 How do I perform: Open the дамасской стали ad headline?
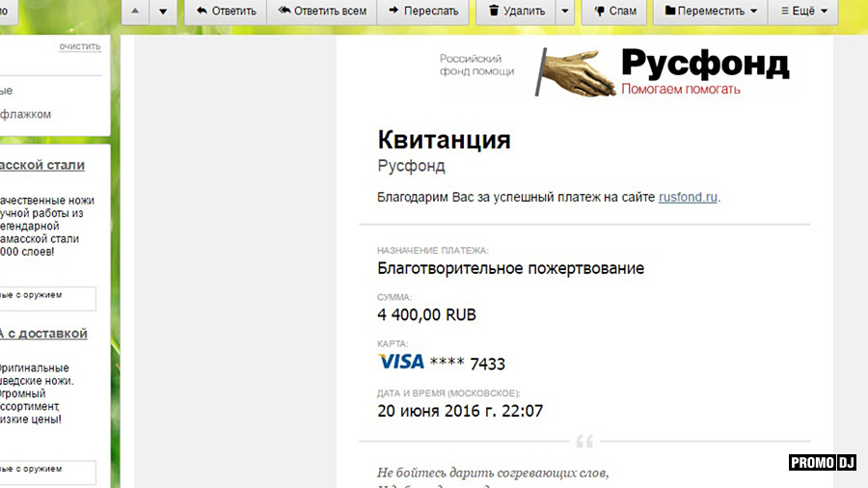[42, 165]
